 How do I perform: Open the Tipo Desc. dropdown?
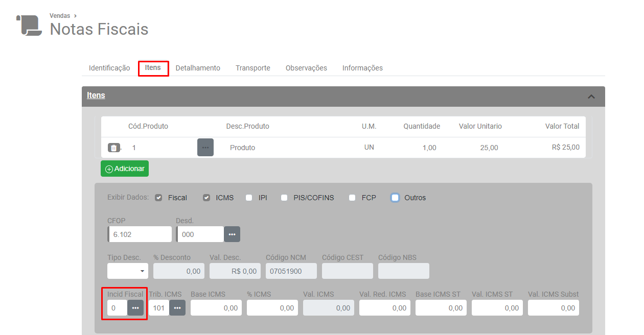tap(128, 271)
